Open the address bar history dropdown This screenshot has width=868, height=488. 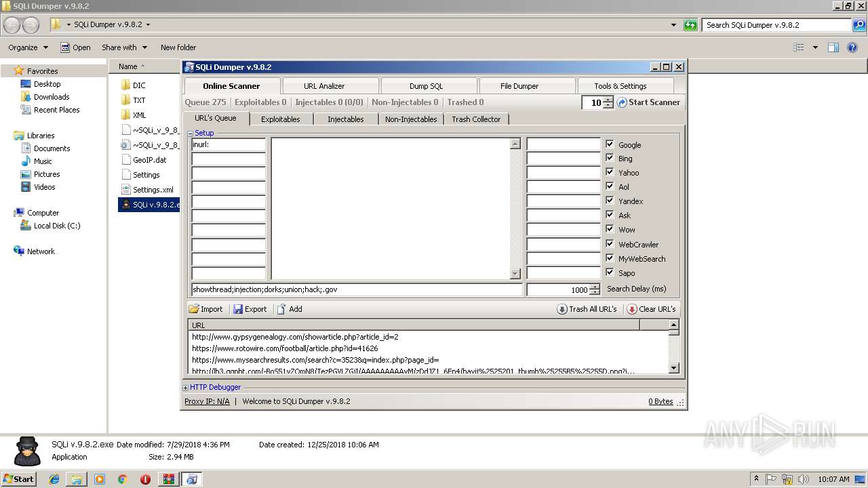click(x=673, y=25)
